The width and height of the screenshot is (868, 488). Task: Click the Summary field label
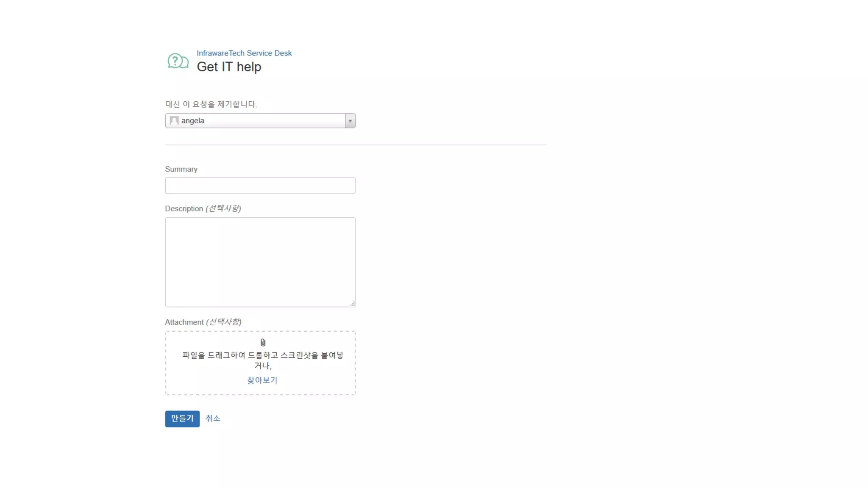pos(181,169)
